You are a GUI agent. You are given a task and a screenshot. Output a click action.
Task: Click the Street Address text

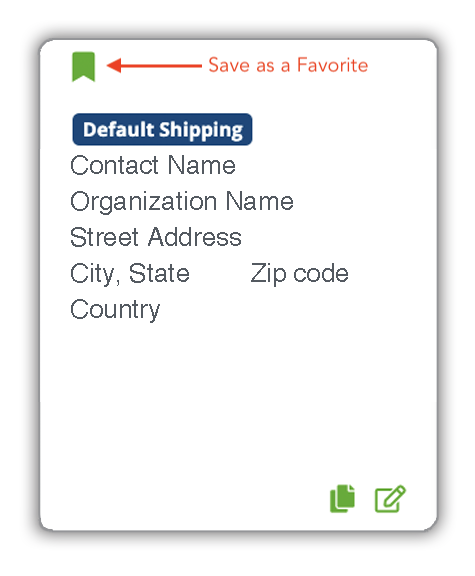pos(156,237)
